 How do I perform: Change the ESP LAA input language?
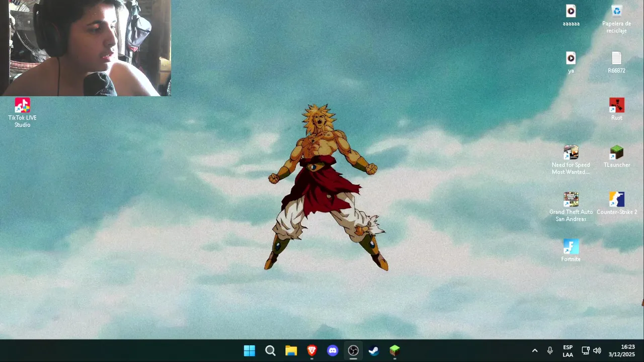click(x=568, y=350)
